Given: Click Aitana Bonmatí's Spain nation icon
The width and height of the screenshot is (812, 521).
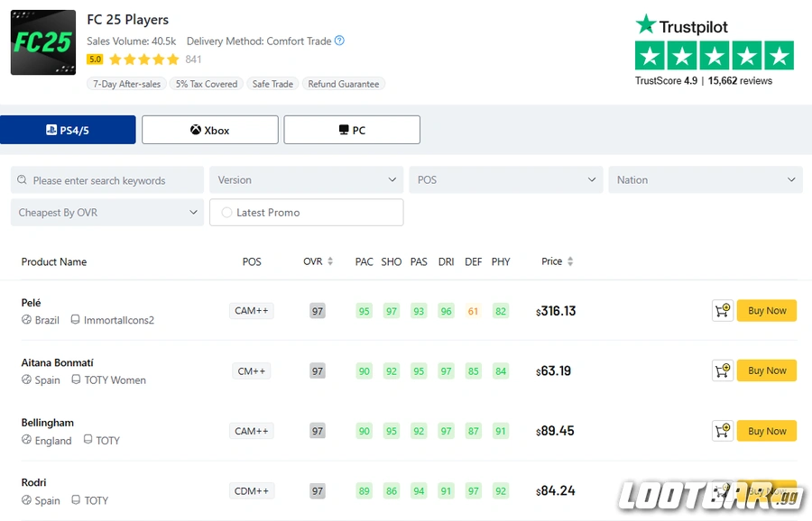Looking at the screenshot, I should [x=26, y=379].
